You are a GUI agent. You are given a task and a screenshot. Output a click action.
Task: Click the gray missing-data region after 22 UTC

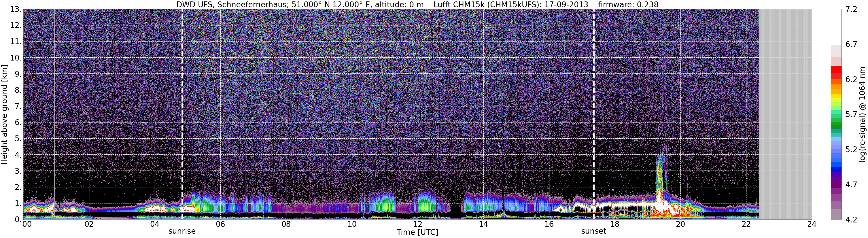click(785, 114)
